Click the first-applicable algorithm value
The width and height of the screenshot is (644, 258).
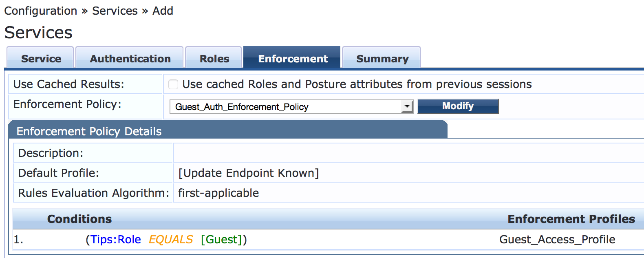(218, 193)
